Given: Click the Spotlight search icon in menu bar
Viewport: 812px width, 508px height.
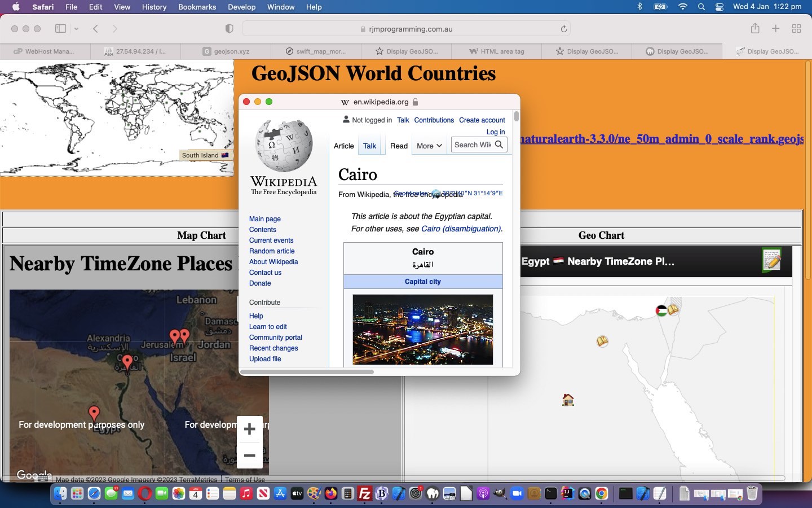Looking at the screenshot, I should pos(701,7).
